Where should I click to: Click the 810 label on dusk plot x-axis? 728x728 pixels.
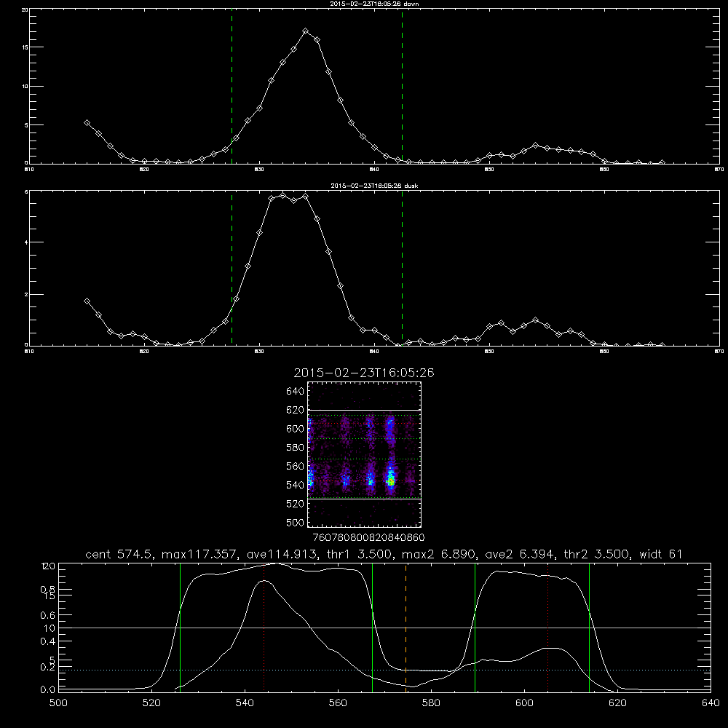tap(29, 352)
